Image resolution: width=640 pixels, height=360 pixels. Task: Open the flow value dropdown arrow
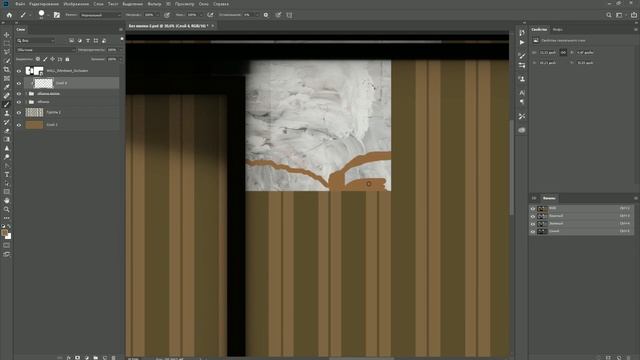pos(200,15)
